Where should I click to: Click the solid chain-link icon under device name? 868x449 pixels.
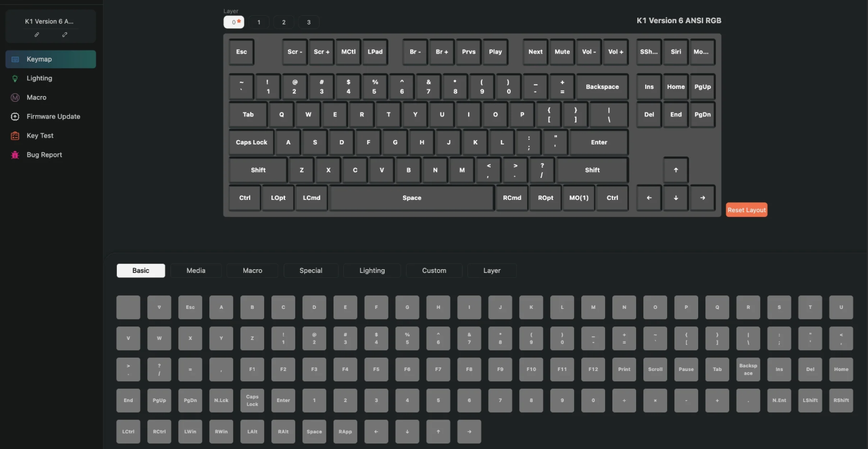pos(37,35)
